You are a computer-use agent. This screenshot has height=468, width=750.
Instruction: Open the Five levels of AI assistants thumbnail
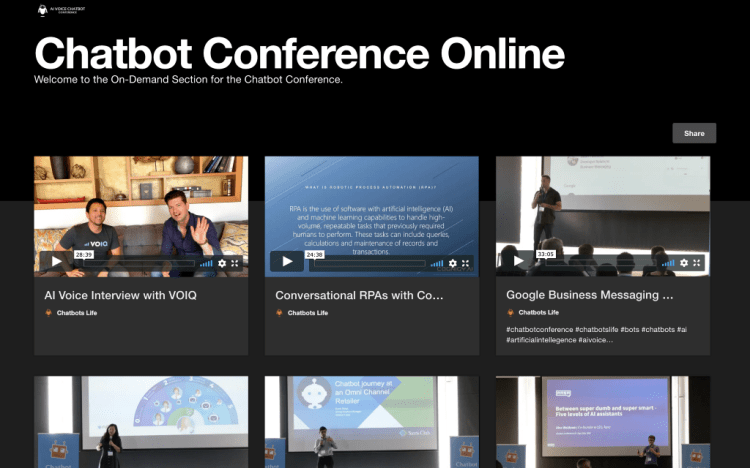point(603,422)
